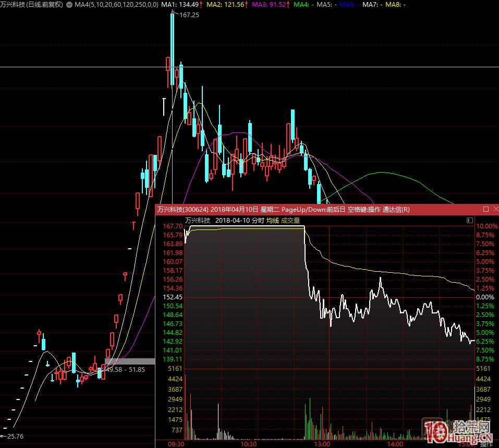Select the magenta MA3 moving average label
The height and width of the screenshot is (448, 499).
(x=270, y=4)
